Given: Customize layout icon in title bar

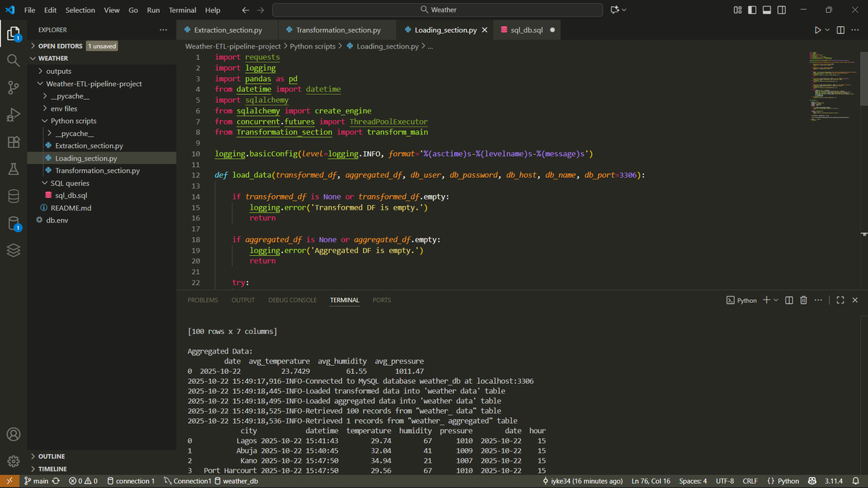Looking at the screenshot, I should (x=737, y=10).
